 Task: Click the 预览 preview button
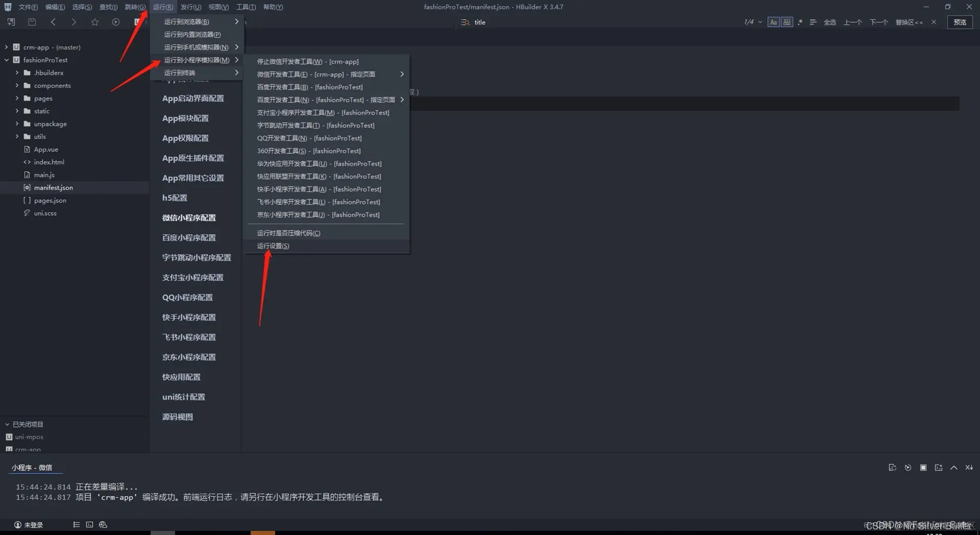[960, 22]
